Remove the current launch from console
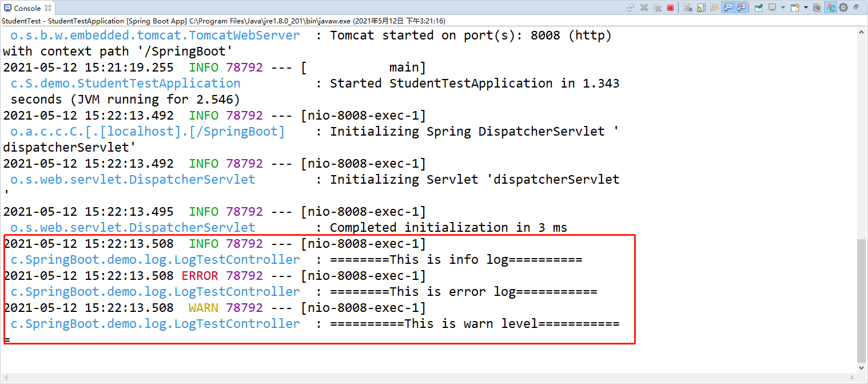The height and width of the screenshot is (384, 868). tap(643, 7)
